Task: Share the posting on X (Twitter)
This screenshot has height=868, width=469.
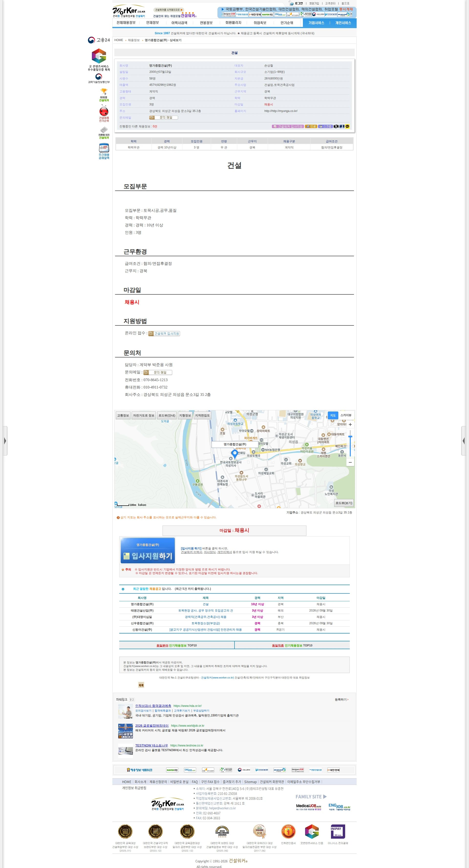Action: pos(336,126)
